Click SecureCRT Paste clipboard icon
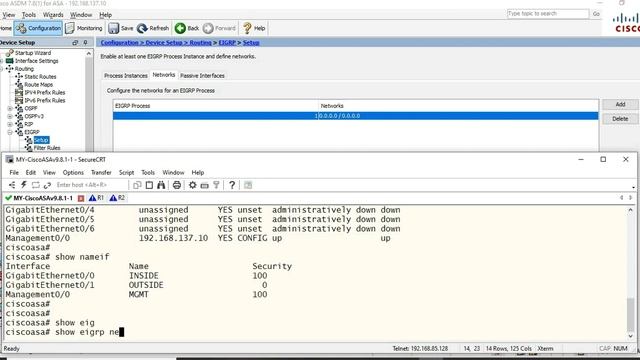The width and height of the screenshot is (640, 360). [149, 185]
